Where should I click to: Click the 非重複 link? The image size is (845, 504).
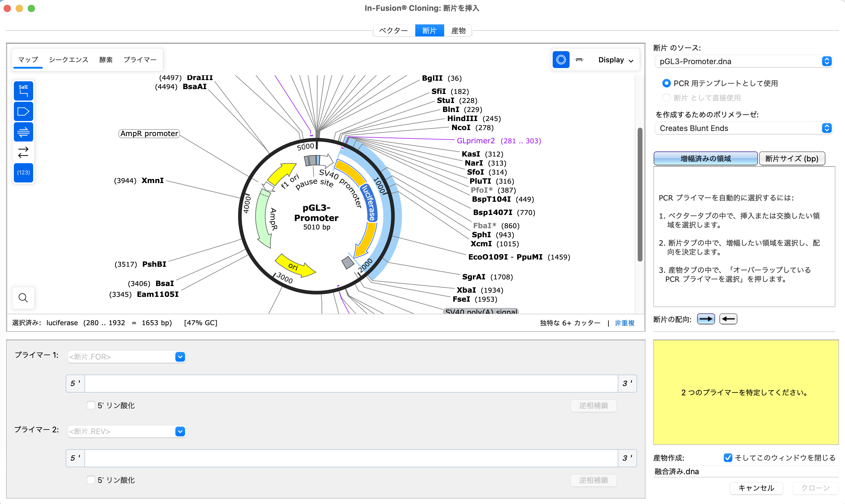[x=624, y=323]
